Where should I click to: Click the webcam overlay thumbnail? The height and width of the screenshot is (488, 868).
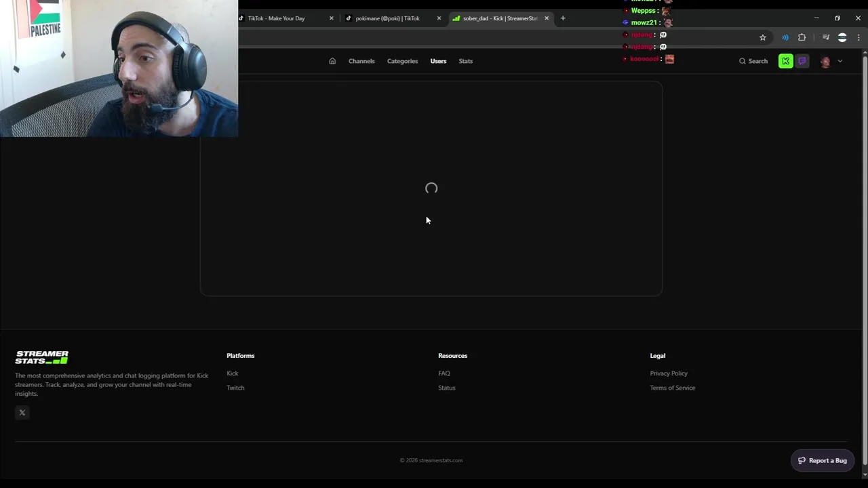(119, 68)
